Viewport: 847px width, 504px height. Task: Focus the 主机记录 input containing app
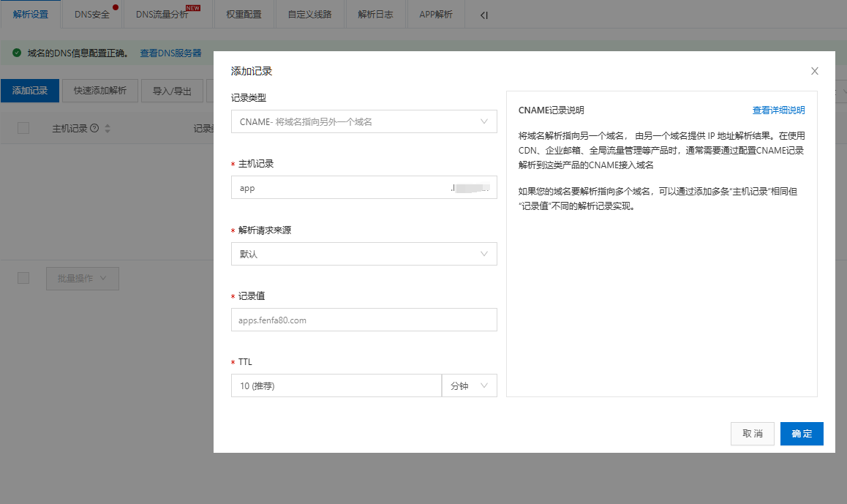click(340, 188)
